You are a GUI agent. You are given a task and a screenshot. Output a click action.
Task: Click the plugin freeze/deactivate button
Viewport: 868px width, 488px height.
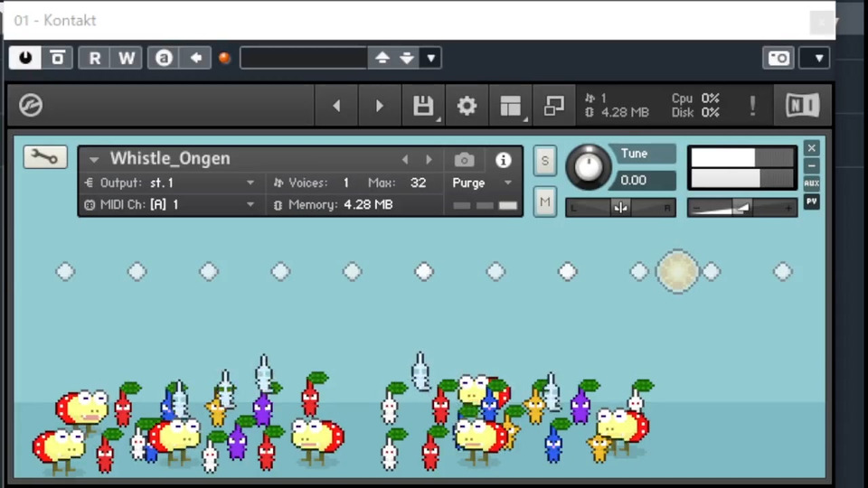[57, 58]
